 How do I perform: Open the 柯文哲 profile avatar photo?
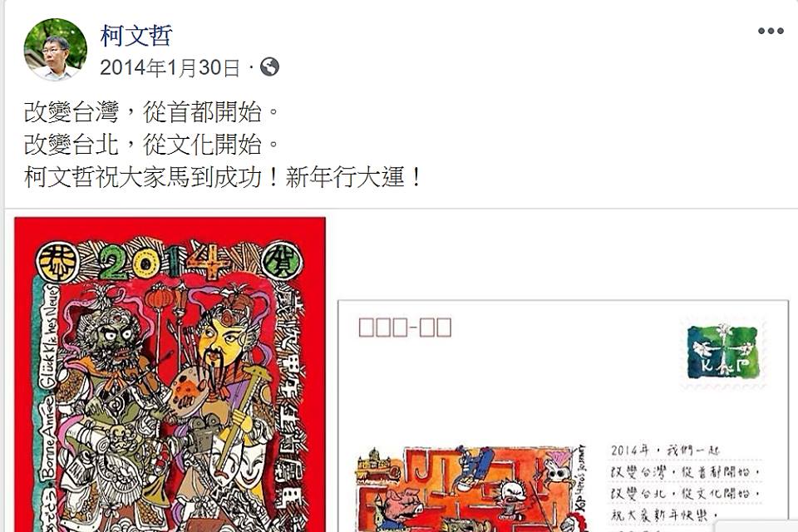pyautogui.click(x=56, y=49)
